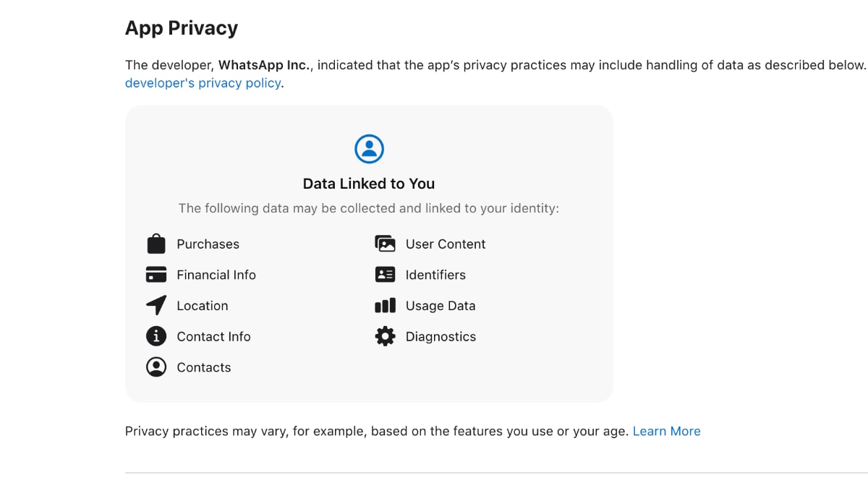Click the Identifiers label text
This screenshot has width=868, height=488.
435,275
